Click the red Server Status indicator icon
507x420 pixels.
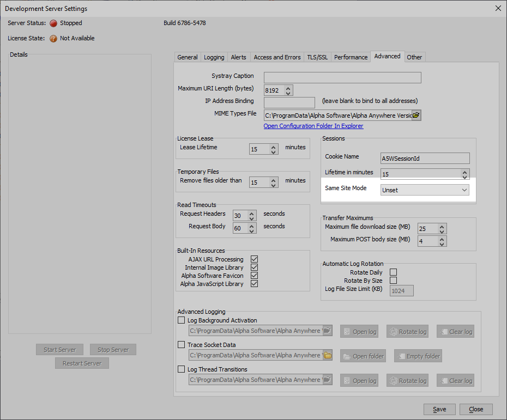(53, 23)
